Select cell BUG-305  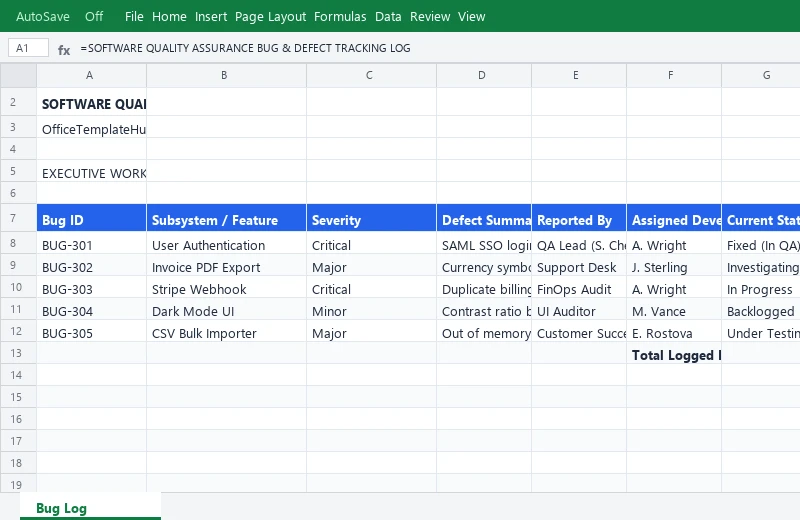coord(91,331)
